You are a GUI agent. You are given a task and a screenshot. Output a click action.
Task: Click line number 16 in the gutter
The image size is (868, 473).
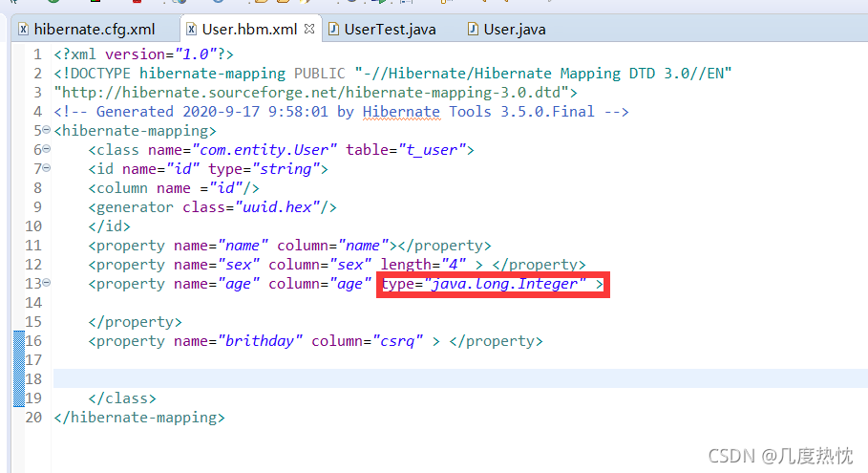tap(33, 340)
